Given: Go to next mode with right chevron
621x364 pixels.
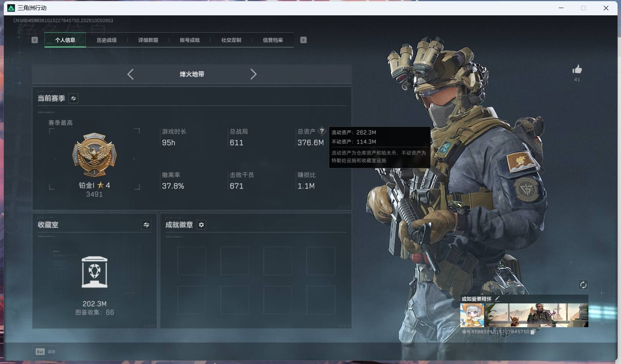Looking at the screenshot, I should pyautogui.click(x=253, y=74).
